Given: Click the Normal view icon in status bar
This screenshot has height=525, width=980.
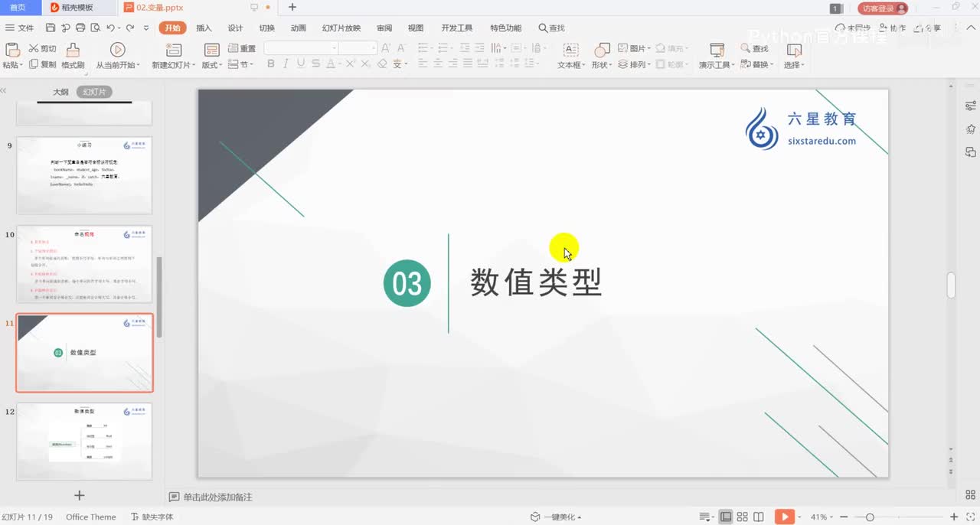Looking at the screenshot, I should (726, 517).
